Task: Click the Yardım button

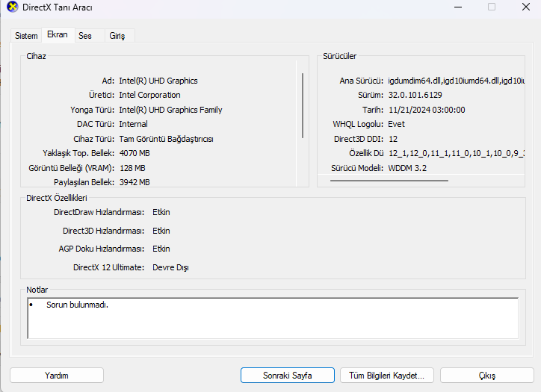Action: (x=57, y=375)
